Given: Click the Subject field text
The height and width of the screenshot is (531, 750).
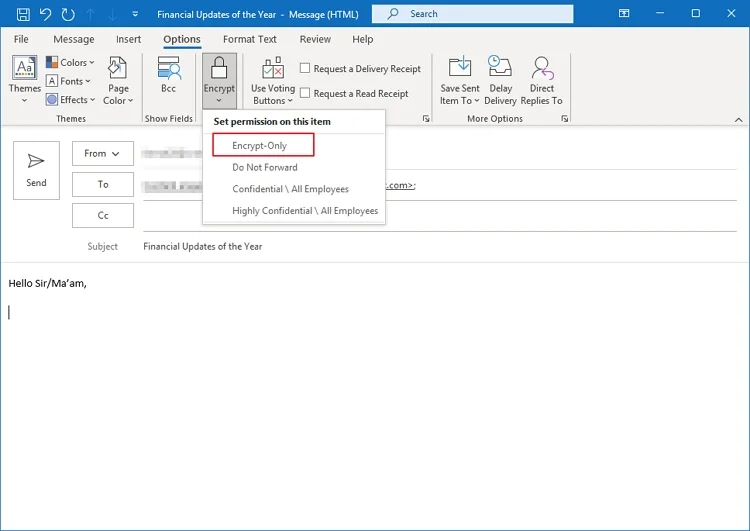Looking at the screenshot, I should click(202, 246).
